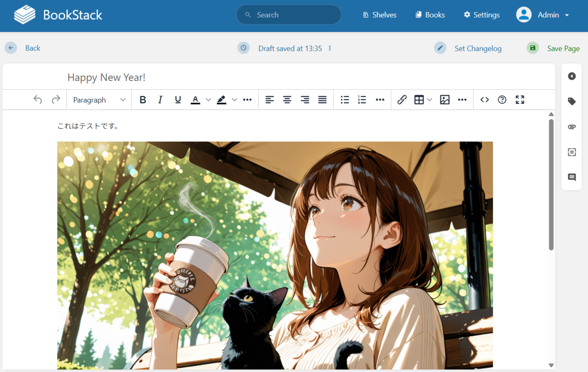Insert a link using the toolbar
The width and height of the screenshot is (588, 372).
[402, 100]
